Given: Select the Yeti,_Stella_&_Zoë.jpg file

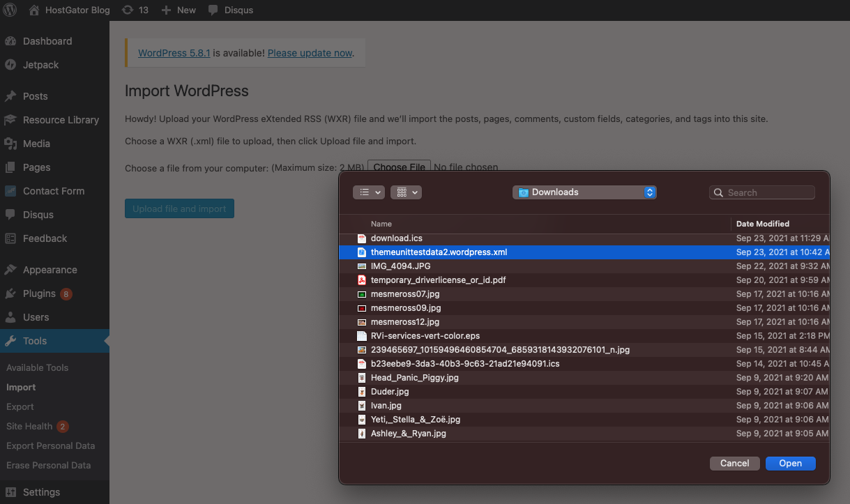Looking at the screenshot, I should [x=584, y=420].
